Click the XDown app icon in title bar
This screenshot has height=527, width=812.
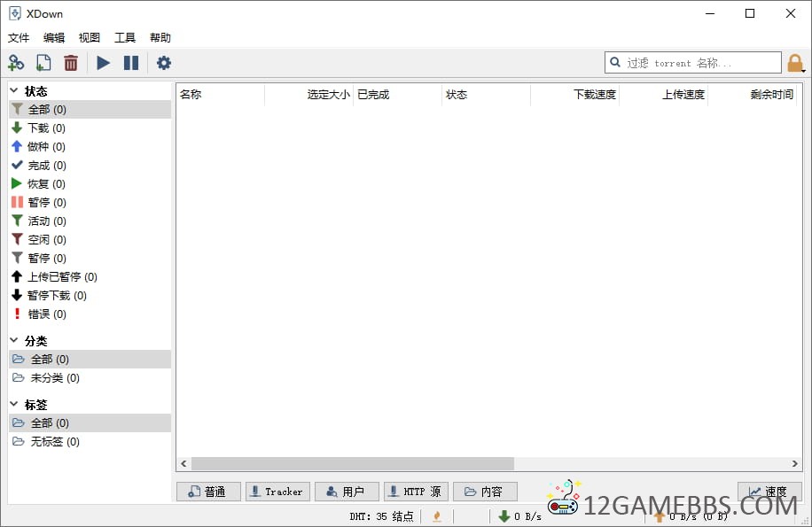click(x=15, y=13)
